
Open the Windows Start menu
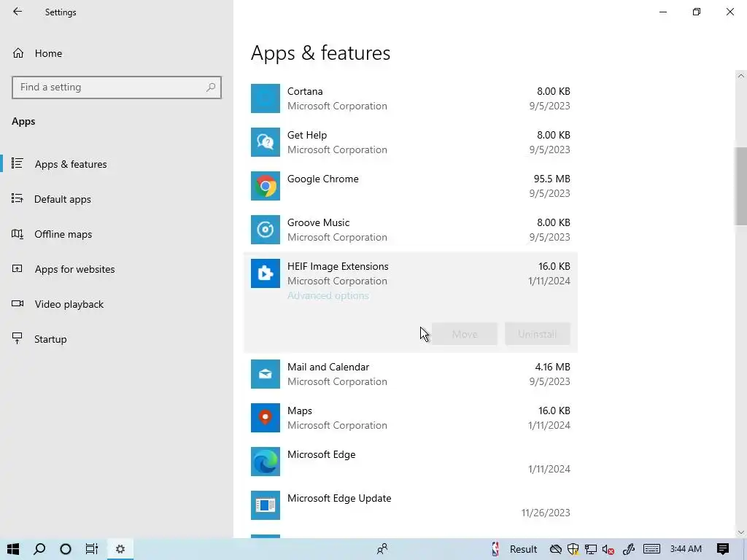click(x=13, y=549)
